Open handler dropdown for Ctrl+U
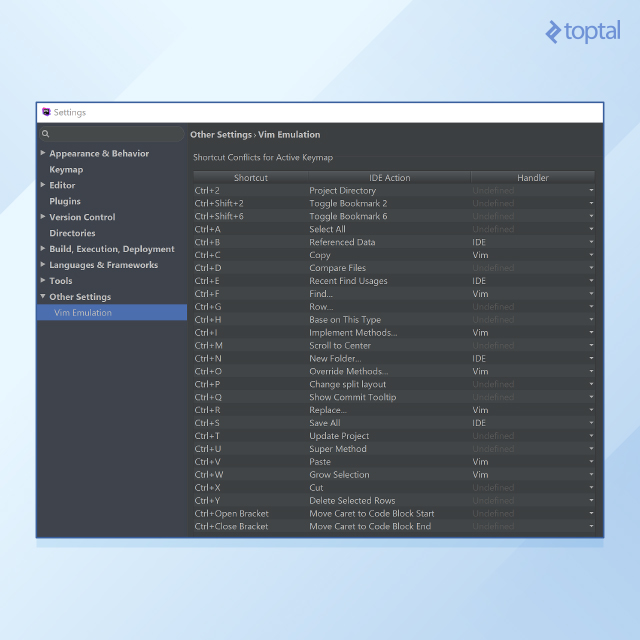This screenshot has width=640, height=640. (591, 449)
